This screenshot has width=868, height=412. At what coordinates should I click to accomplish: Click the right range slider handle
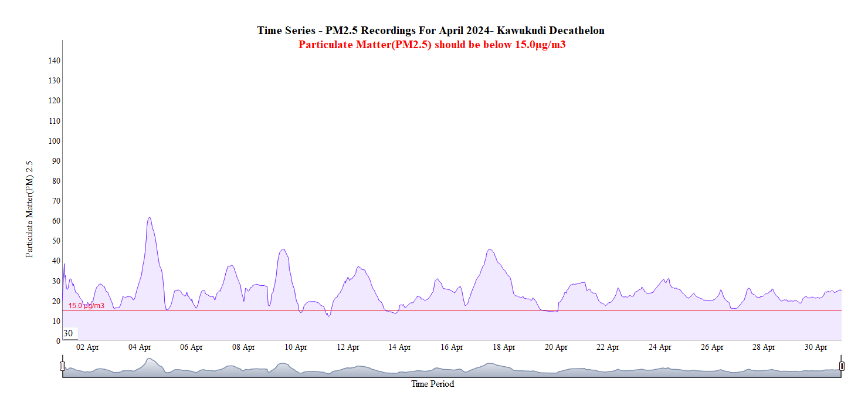tap(842, 366)
